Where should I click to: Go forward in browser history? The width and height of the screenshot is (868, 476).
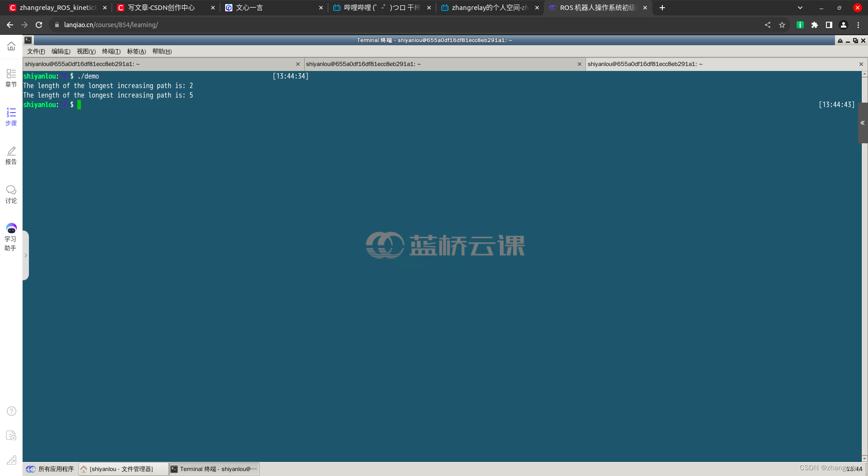[x=24, y=25]
